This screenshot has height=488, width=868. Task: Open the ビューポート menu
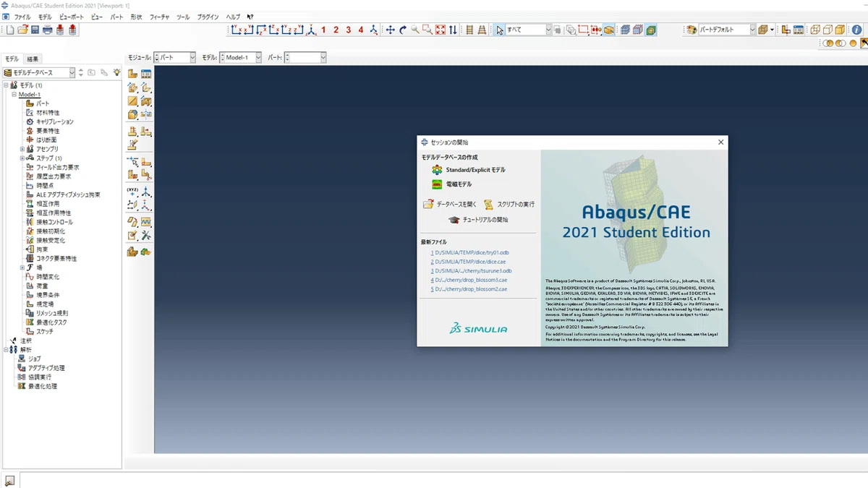click(x=72, y=17)
